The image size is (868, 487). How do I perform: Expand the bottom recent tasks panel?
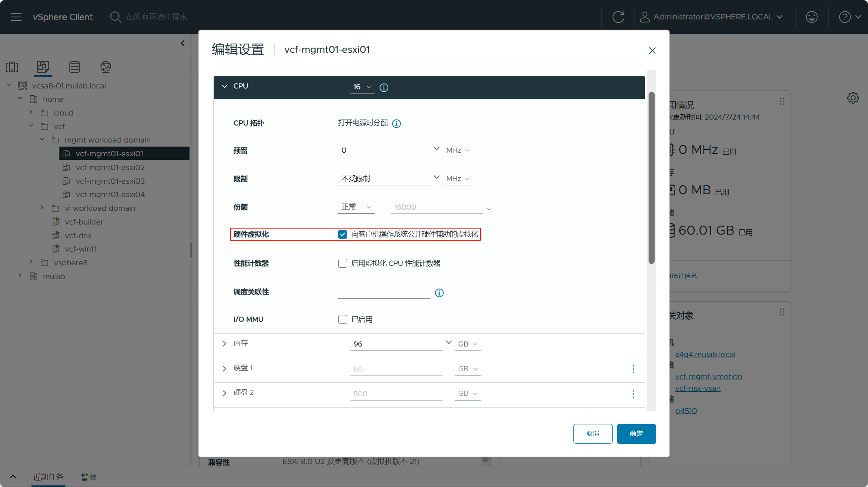tap(13, 477)
